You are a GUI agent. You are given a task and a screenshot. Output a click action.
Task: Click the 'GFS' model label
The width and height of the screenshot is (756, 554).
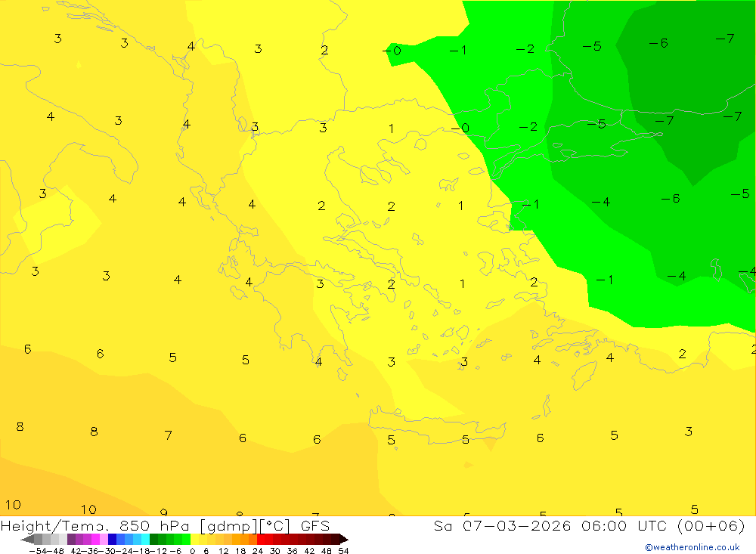click(x=314, y=526)
